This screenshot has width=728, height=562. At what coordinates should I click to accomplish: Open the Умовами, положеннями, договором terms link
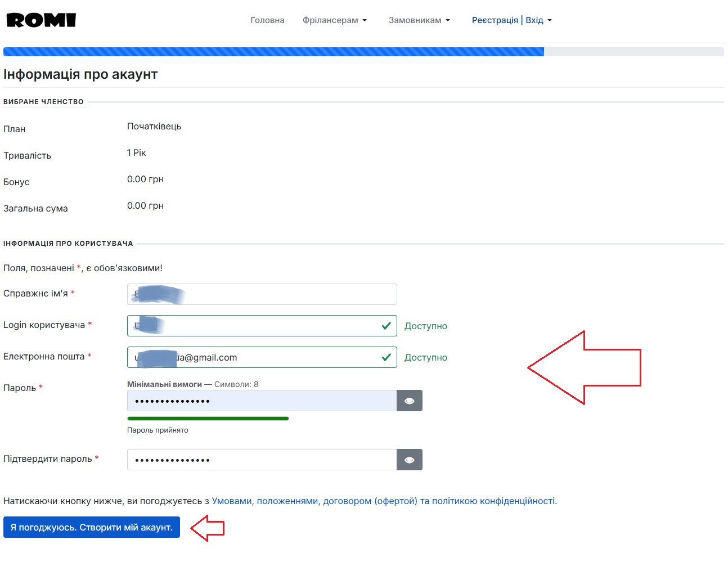[x=384, y=501]
